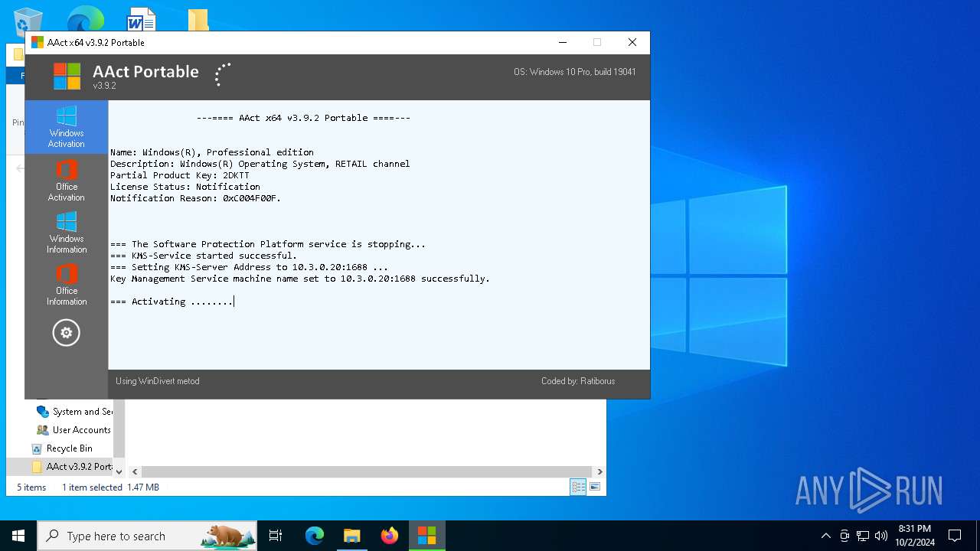Click Explorer horizontal scrollbar right arrow
980x551 pixels.
click(x=599, y=472)
